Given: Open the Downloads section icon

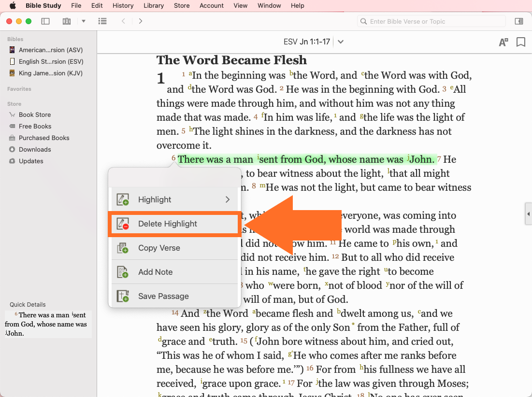Looking at the screenshot, I should click(x=12, y=149).
